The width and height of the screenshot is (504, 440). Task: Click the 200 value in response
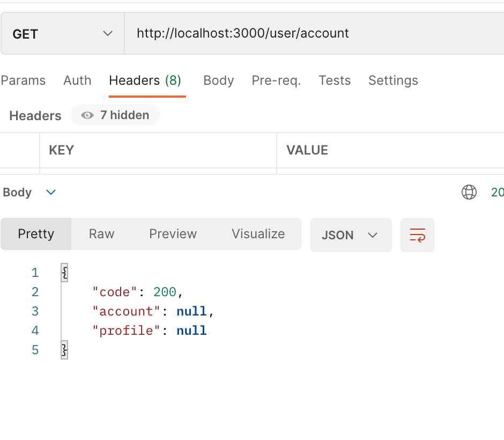click(x=165, y=292)
